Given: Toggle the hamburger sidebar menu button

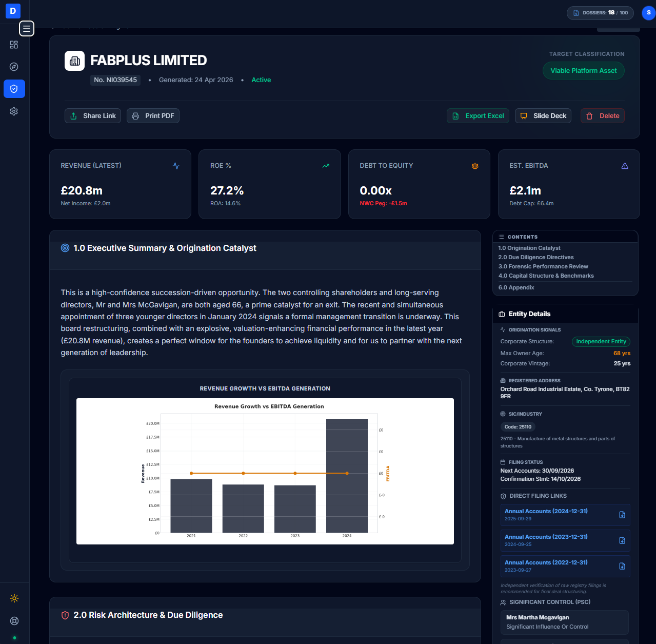Looking at the screenshot, I should (27, 29).
